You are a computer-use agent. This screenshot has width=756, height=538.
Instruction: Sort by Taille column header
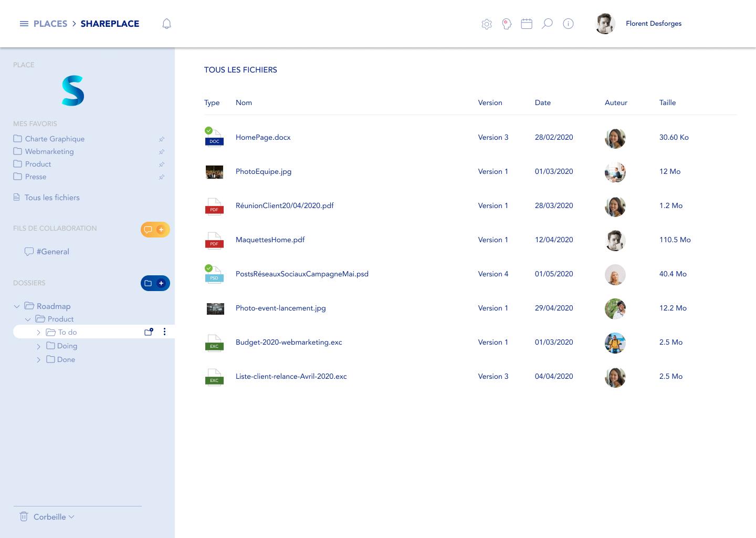[x=667, y=102]
